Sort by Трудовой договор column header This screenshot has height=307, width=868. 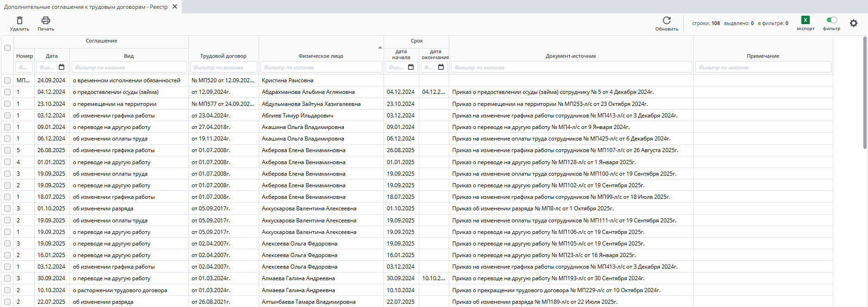[223, 56]
